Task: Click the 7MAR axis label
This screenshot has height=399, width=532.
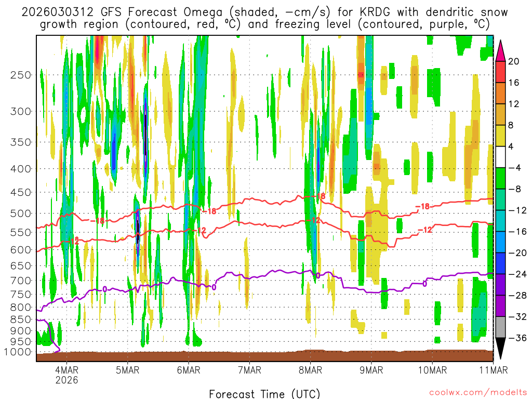Action: (249, 370)
